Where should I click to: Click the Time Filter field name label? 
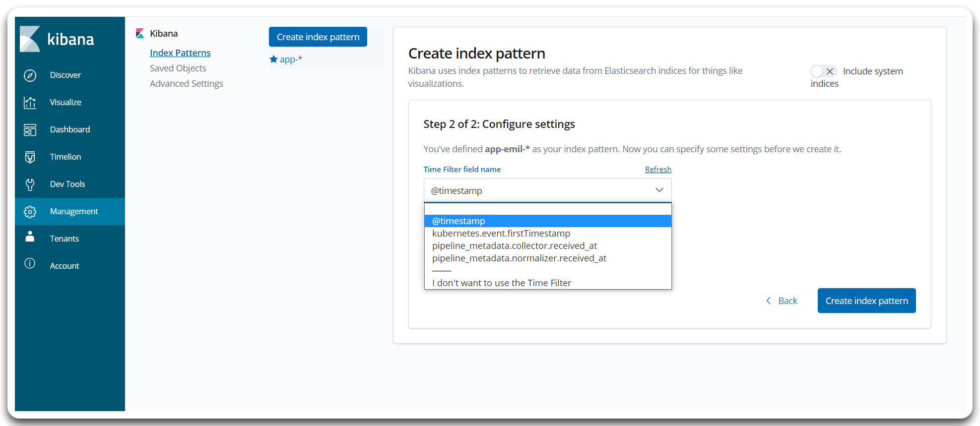coord(462,170)
